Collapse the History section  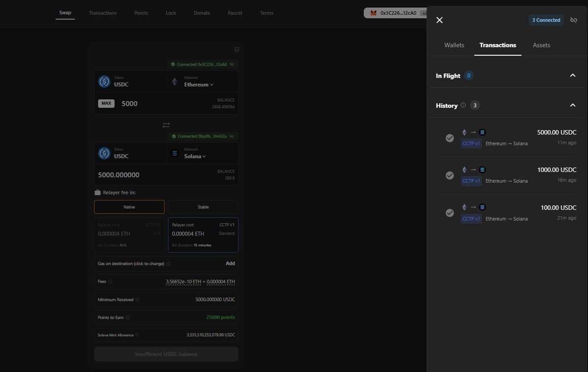[x=572, y=105]
